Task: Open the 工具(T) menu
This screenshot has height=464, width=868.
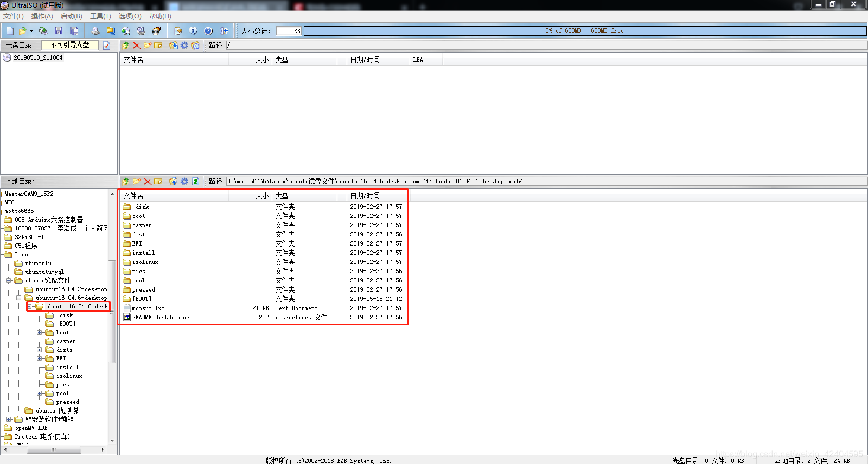Action: pos(100,16)
